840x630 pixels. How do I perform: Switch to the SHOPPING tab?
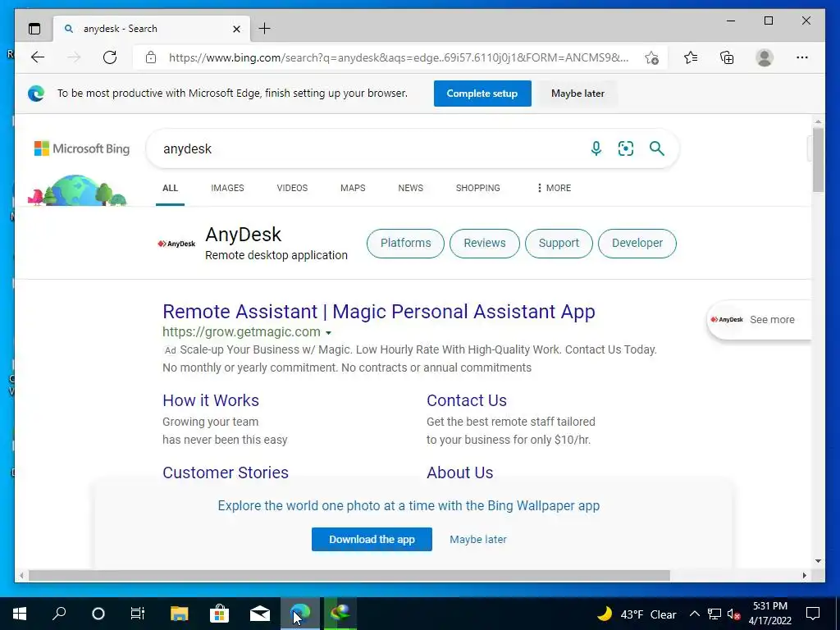[478, 188]
